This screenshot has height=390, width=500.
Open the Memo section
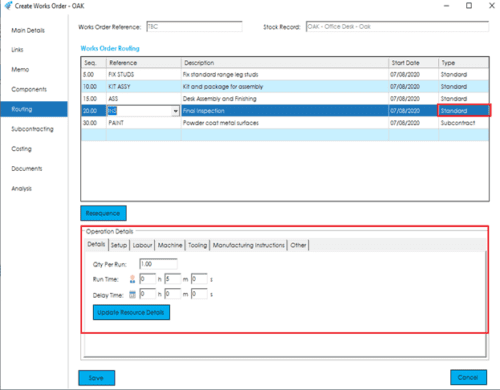(20, 69)
